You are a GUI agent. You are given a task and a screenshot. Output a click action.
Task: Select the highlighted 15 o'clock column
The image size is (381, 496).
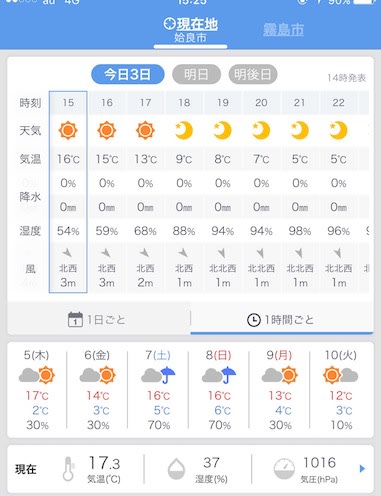pos(68,192)
